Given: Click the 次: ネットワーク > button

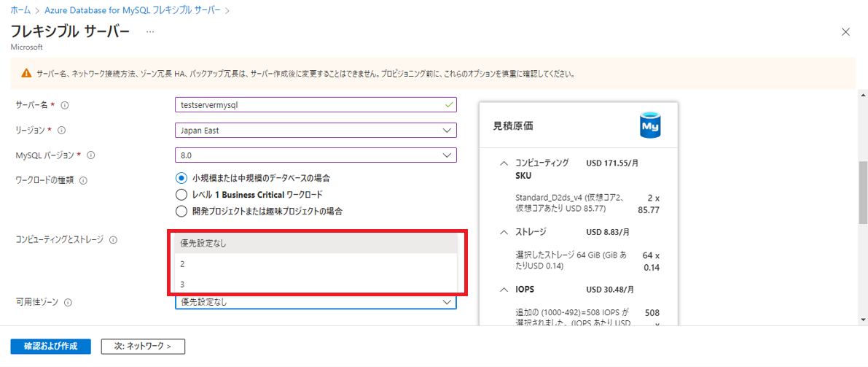Looking at the screenshot, I should pyautogui.click(x=143, y=346).
